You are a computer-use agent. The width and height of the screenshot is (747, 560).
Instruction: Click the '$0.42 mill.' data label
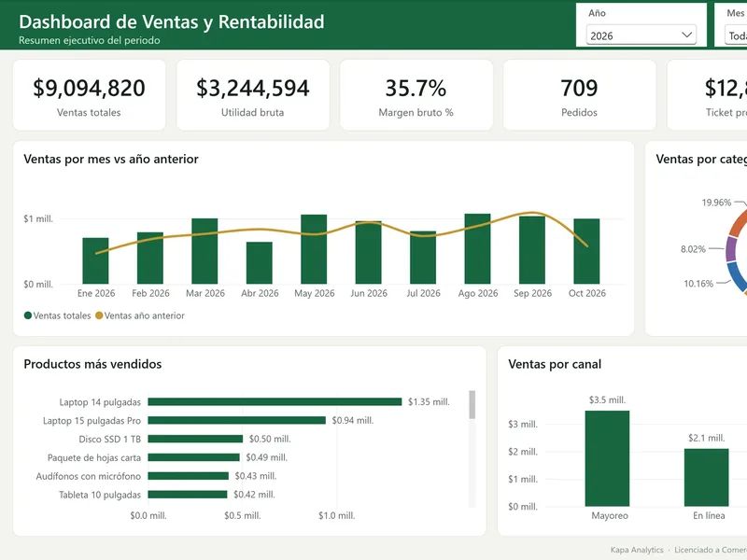(x=254, y=495)
